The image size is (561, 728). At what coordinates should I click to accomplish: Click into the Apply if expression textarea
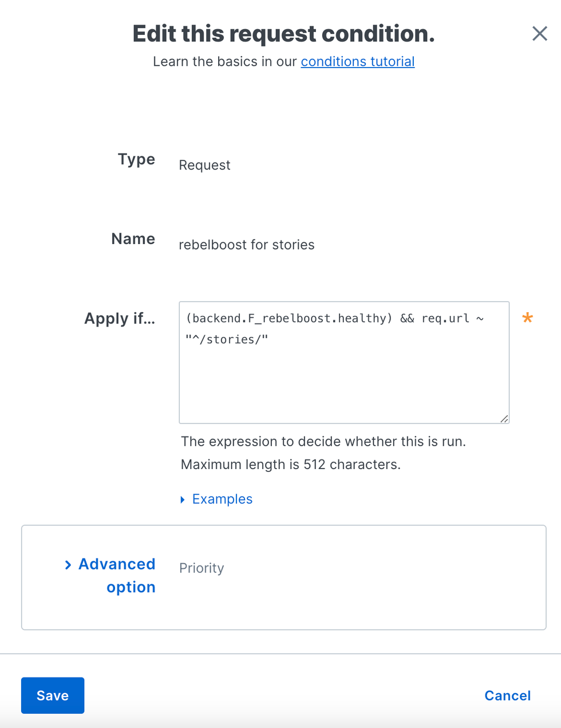click(x=343, y=372)
